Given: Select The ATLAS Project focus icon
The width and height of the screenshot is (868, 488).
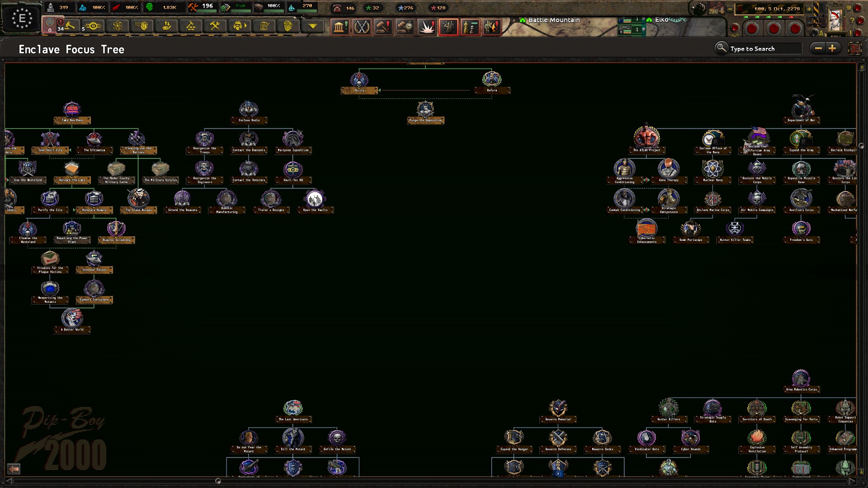Looking at the screenshot, I should [646, 137].
